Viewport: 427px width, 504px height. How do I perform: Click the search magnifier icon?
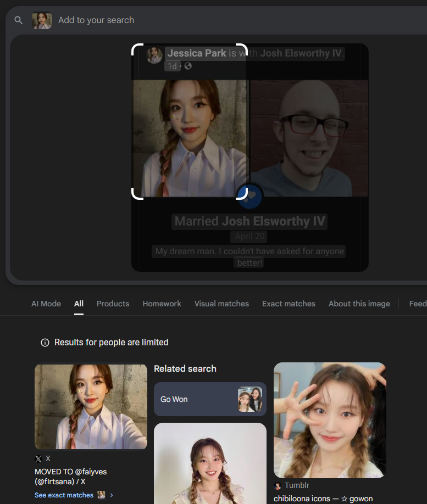click(18, 20)
